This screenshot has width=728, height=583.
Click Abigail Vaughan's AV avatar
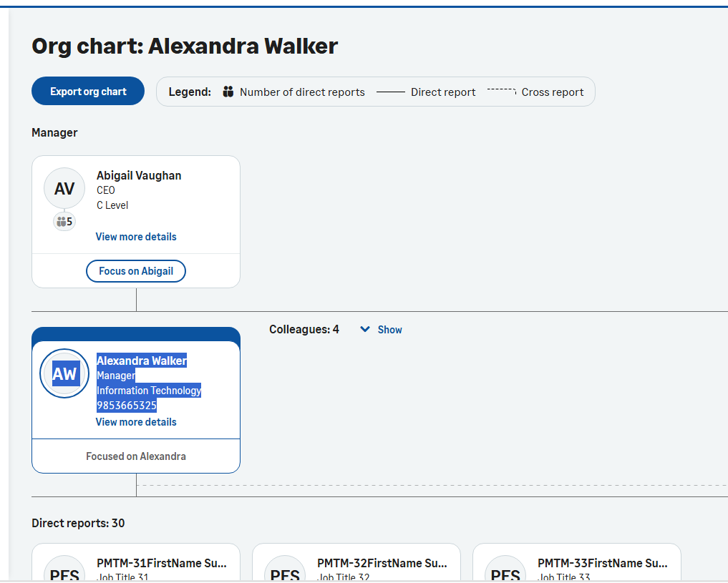[64, 189]
